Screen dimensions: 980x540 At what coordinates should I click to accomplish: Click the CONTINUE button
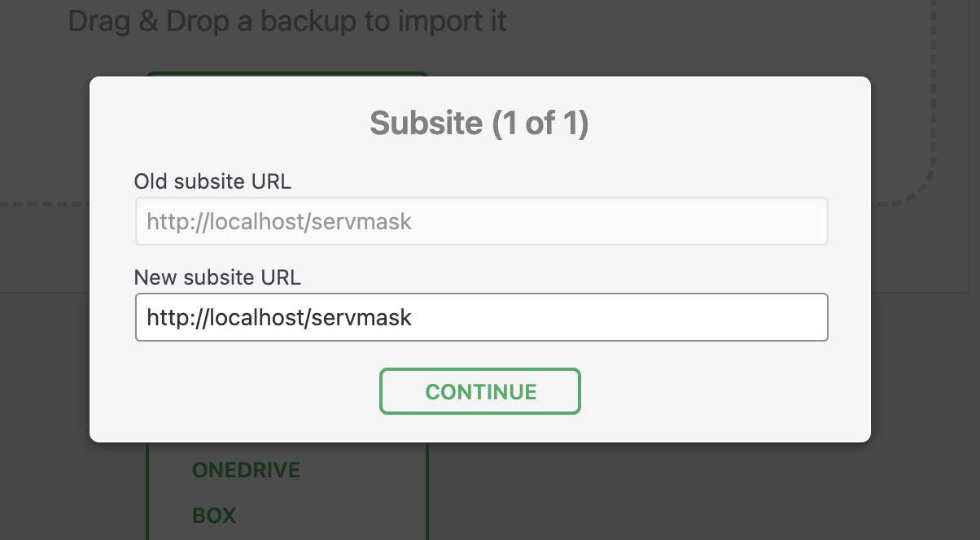(x=480, y=391)
